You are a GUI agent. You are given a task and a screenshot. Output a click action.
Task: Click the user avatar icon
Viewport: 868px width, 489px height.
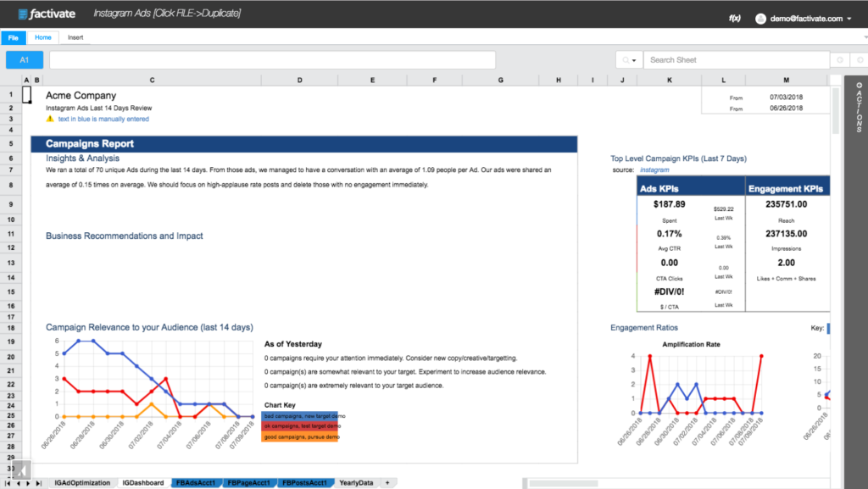760,19
